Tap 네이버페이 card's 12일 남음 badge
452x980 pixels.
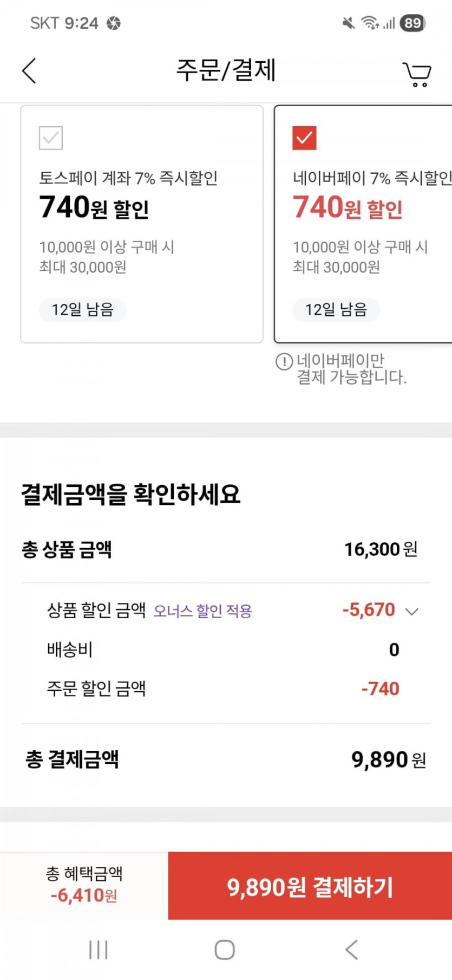click(x=336, y=310)
